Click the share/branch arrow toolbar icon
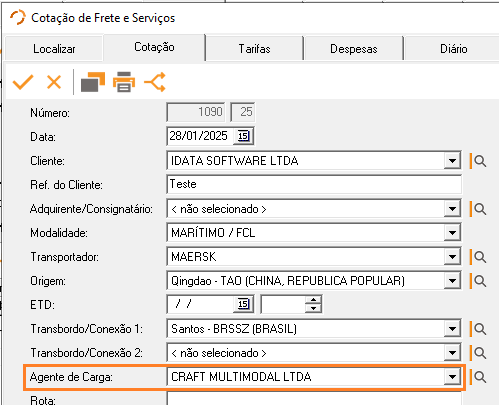499x405 pixels. click(x=155, y=82)
